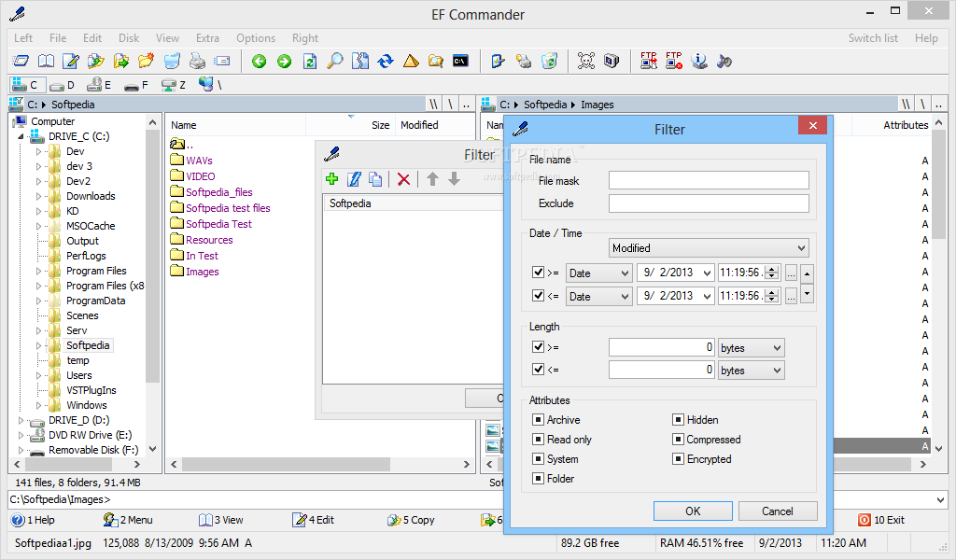Screen dimensions: 956x560
Task: Click the FTP disconnect icon with red mark
Action: tap(674, 61)
